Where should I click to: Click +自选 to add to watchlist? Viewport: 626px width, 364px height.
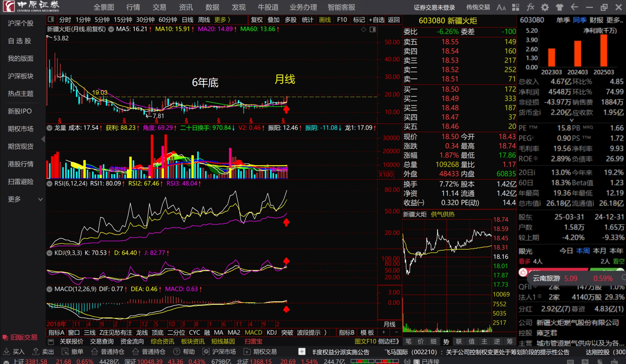[377, 20]
